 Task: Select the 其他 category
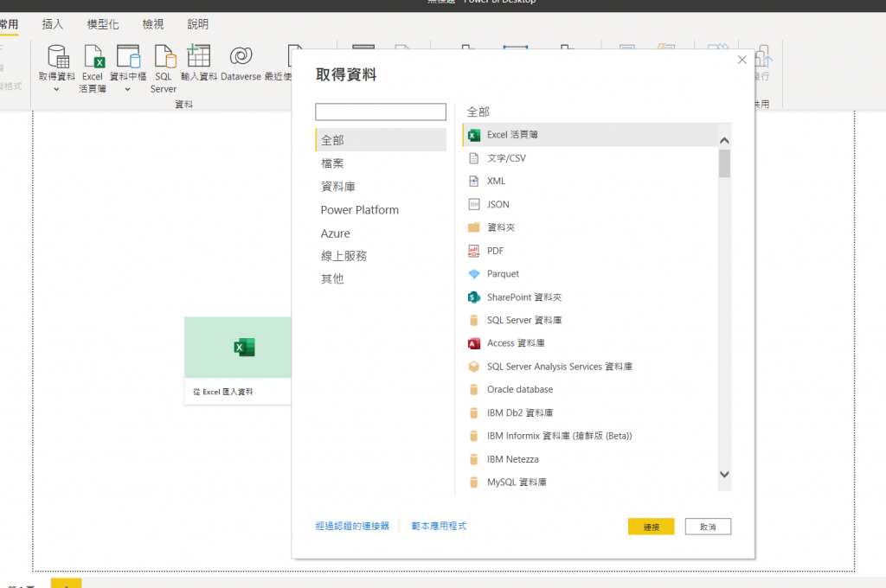pyautogui.click(x=332, y=278)
